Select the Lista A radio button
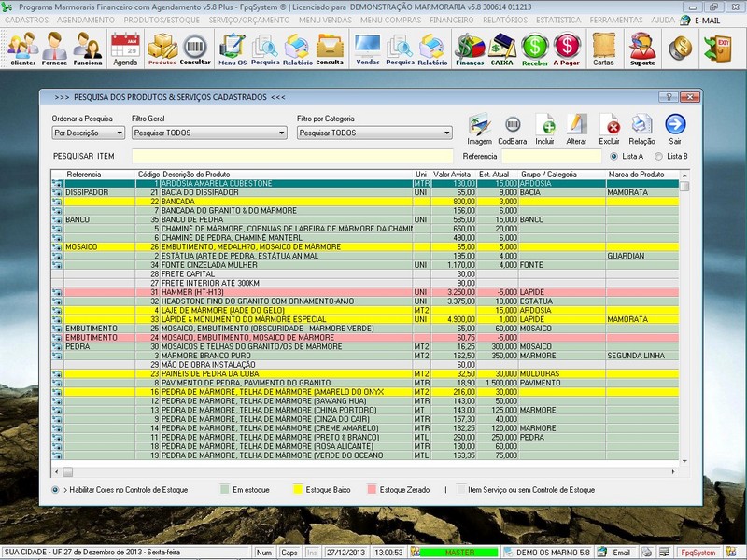Screen dimensions: 747x560 [614, 156]
